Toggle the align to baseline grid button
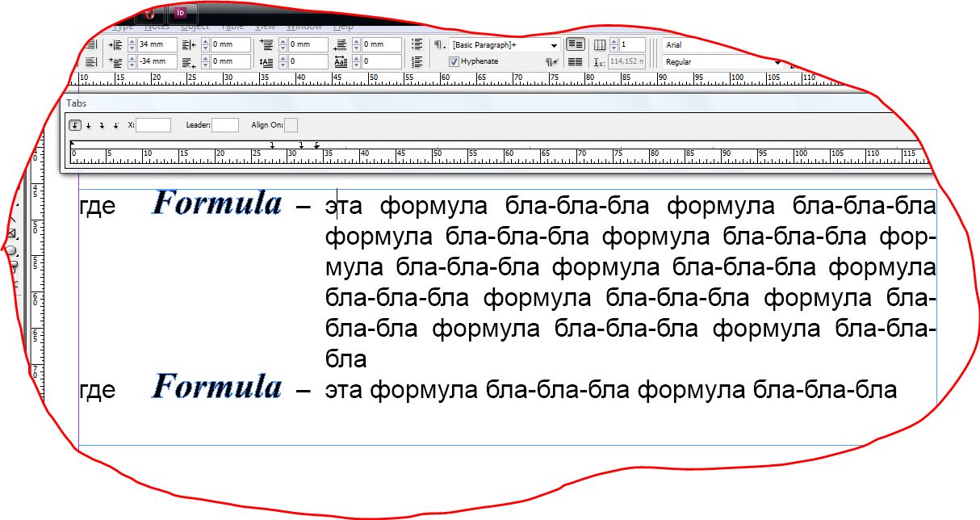 point(576,62)
